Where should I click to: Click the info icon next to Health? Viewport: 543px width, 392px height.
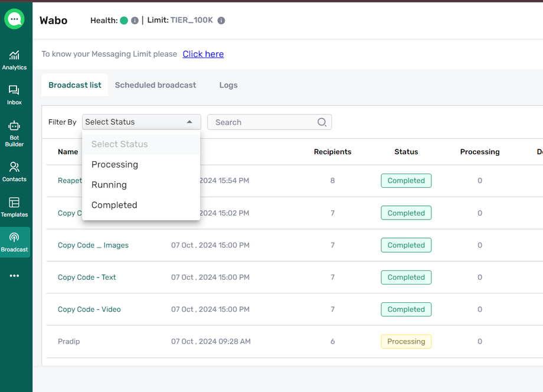click(135, 21)
